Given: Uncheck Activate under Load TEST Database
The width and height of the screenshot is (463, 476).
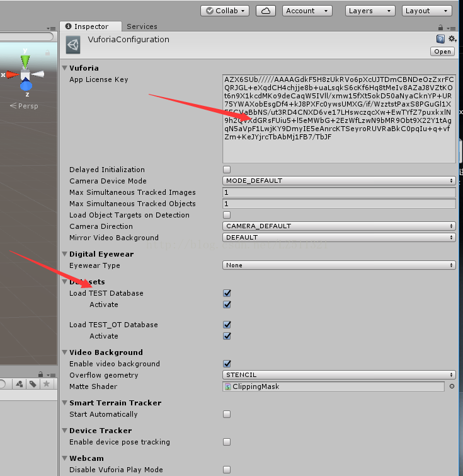Looking at the screenshot, I should click(227, 305).
